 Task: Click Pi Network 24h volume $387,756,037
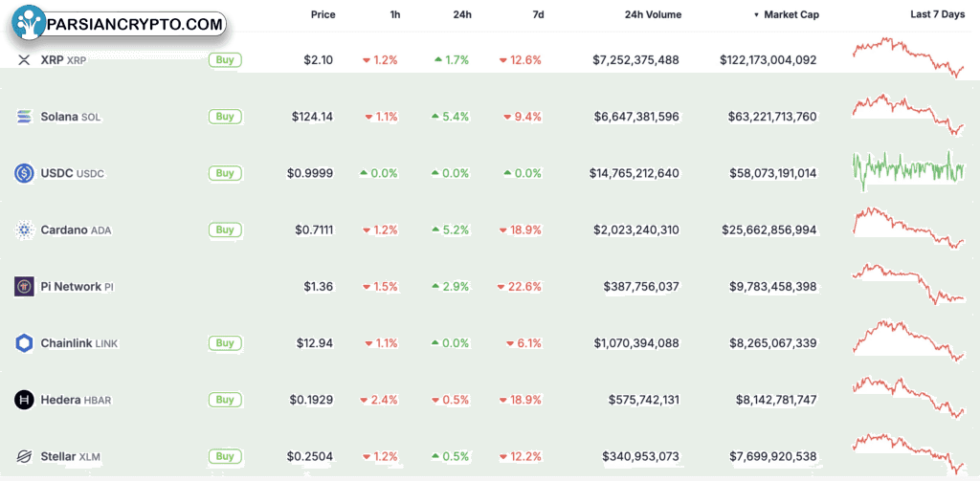click(641, 287)
